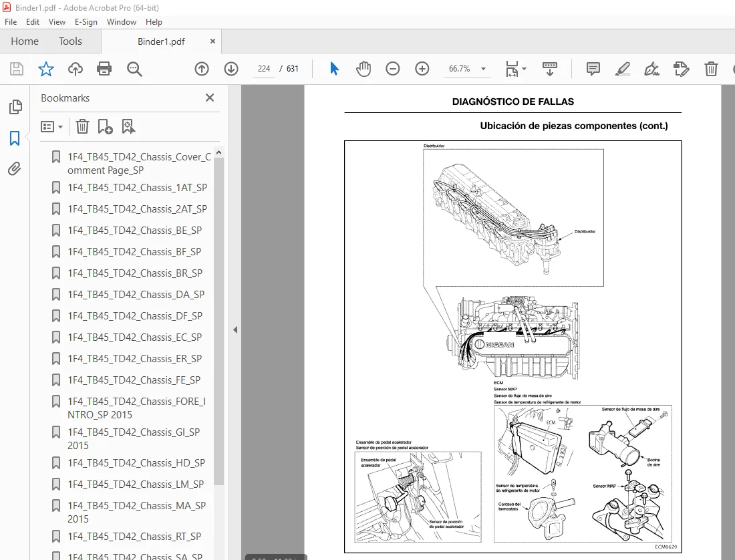Open bookmark 1F4_TB45_TD42_Chassis_DF_SP

click(135, 316)
